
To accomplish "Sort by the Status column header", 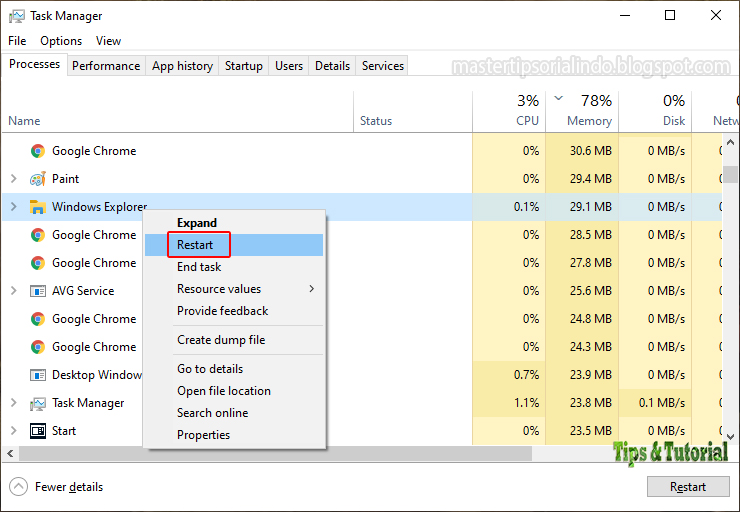I will pyautogui.click(x=413, y=112).
